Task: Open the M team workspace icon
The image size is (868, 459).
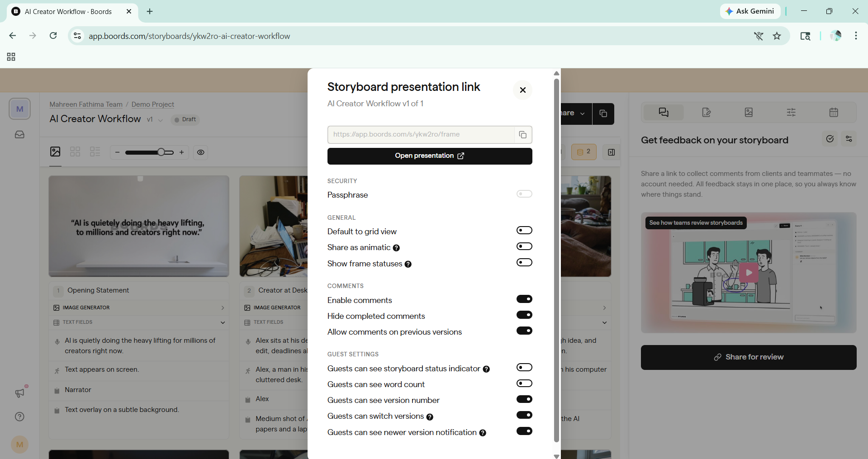Action: click(19, 109)
